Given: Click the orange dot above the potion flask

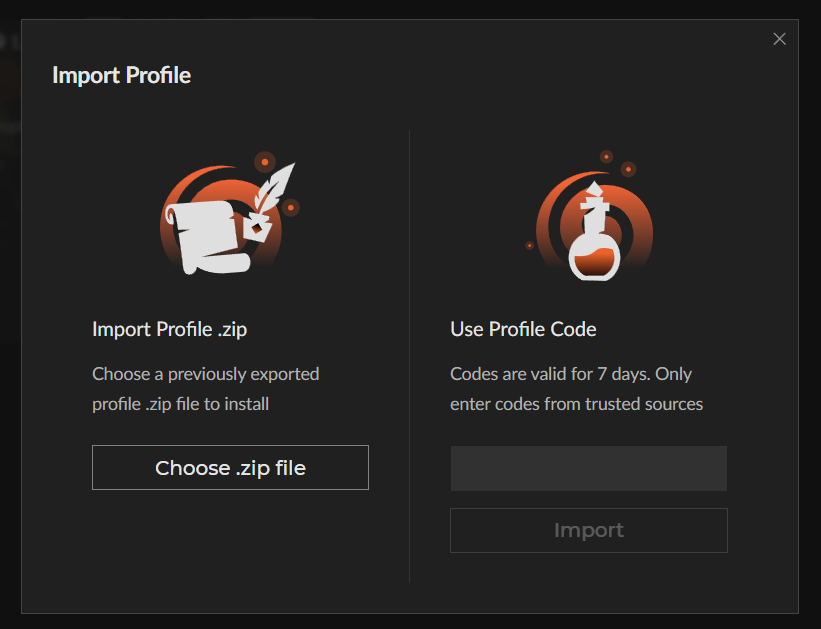Looking at the screenshot, I should point(606,157).
